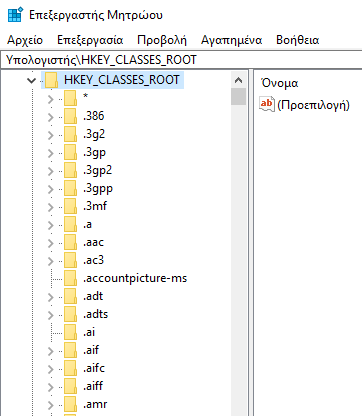Click the folder icon of .3g2

[x=70, y=134]
